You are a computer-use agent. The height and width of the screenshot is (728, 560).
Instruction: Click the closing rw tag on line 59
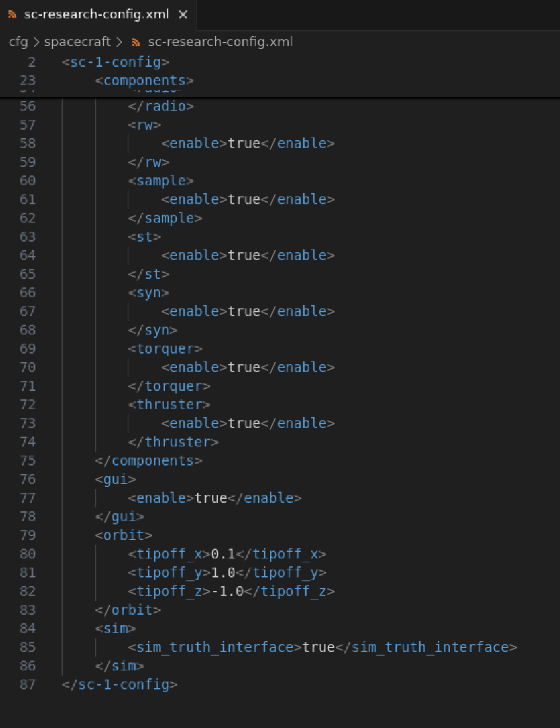click(149, 162)
